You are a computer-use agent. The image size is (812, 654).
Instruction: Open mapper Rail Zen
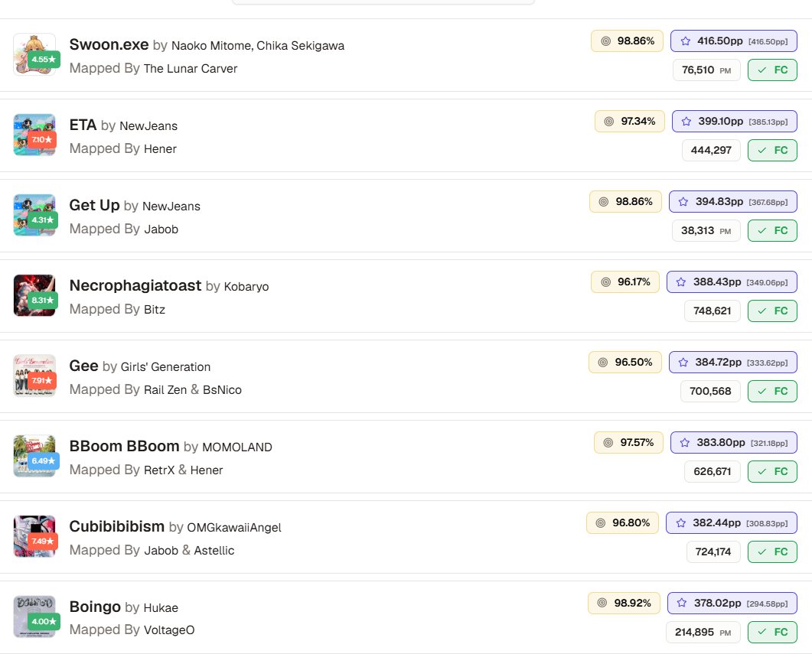point(165,389)
